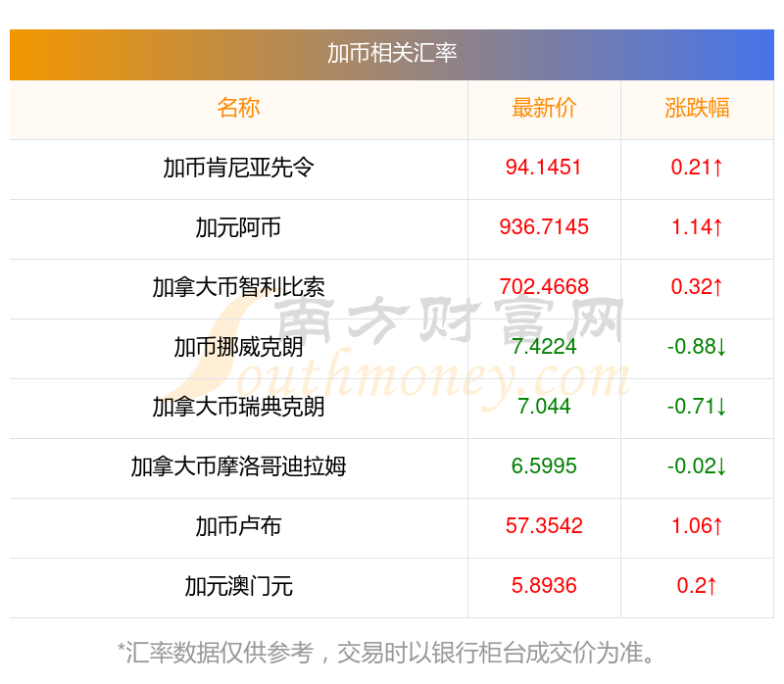The width and height of the screenshot is (784, 684).
Task: Click the change value 1.14↑
Action: click(x=697, y=227)
